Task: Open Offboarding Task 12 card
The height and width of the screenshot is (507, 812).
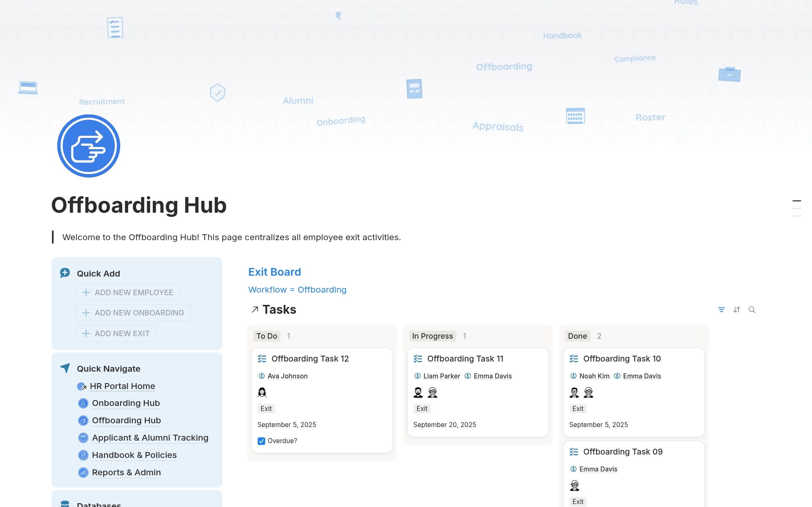Action: 322,400
